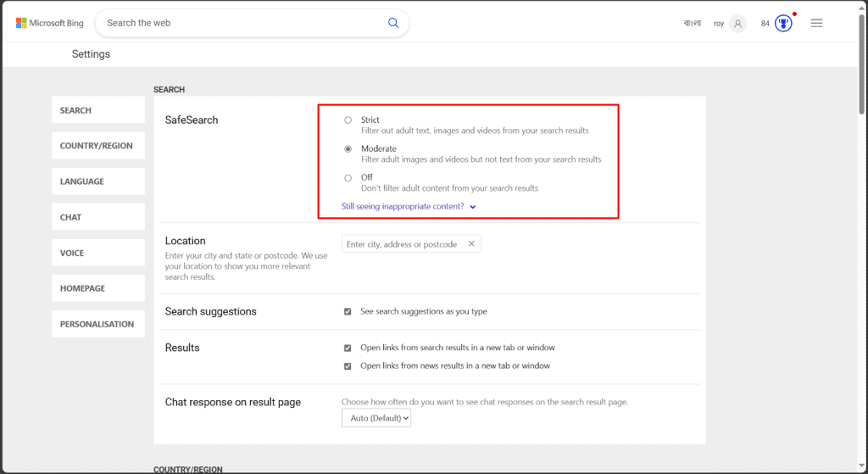Select the Moderate SafeSearch option
Image resolution: width=868 pixels, height=474 pixels.
[x=348, y=149]
